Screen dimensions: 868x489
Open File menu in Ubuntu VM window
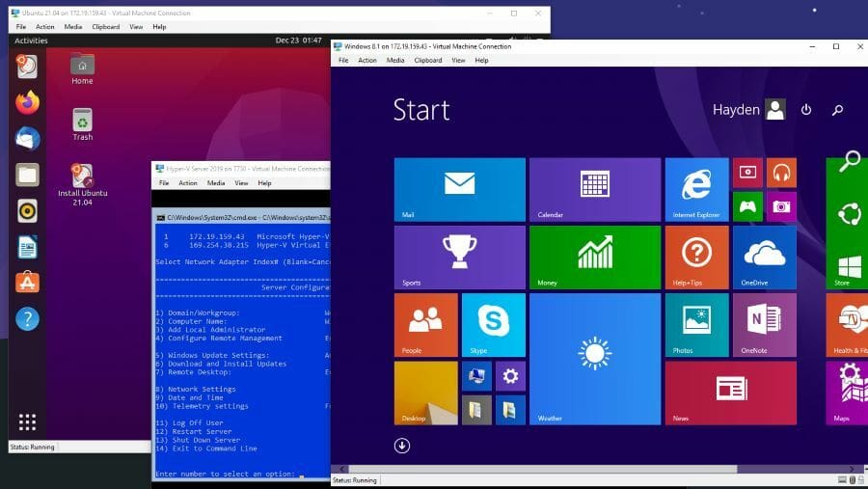[x=21, y=27]
